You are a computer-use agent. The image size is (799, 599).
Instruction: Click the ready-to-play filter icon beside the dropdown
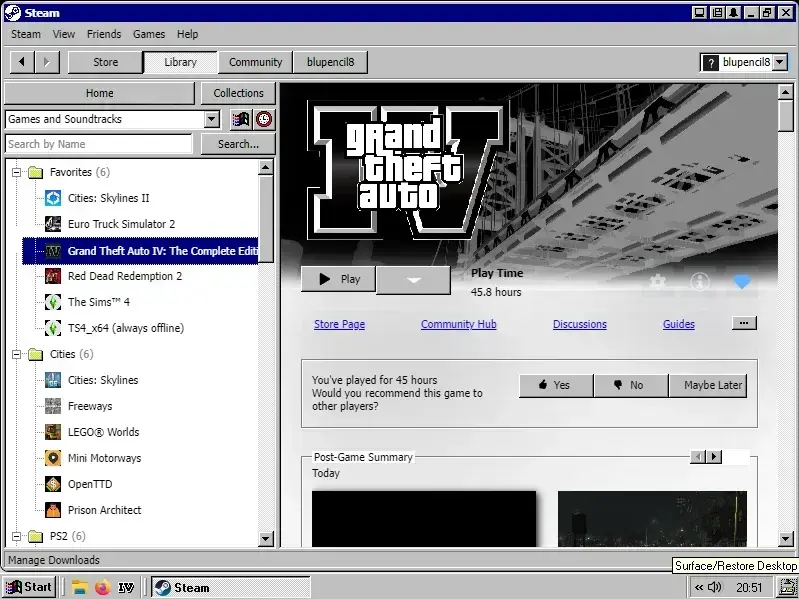[241, 119]
